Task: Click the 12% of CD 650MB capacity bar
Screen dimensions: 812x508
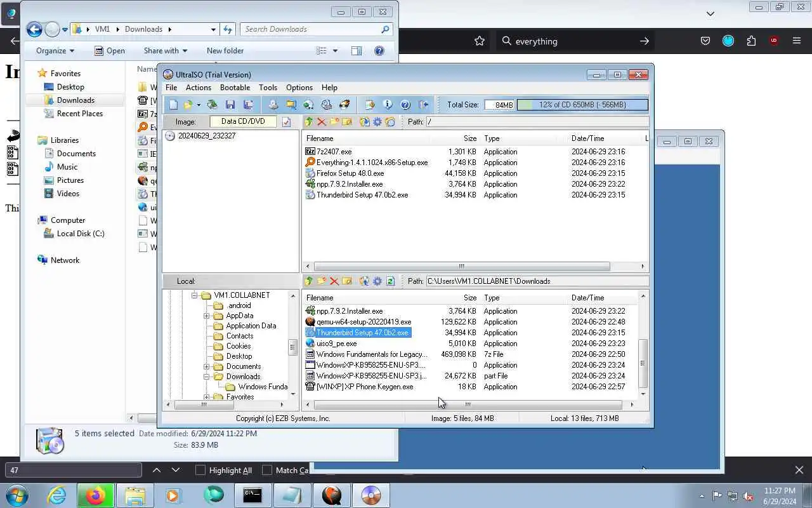Action: 582,105
